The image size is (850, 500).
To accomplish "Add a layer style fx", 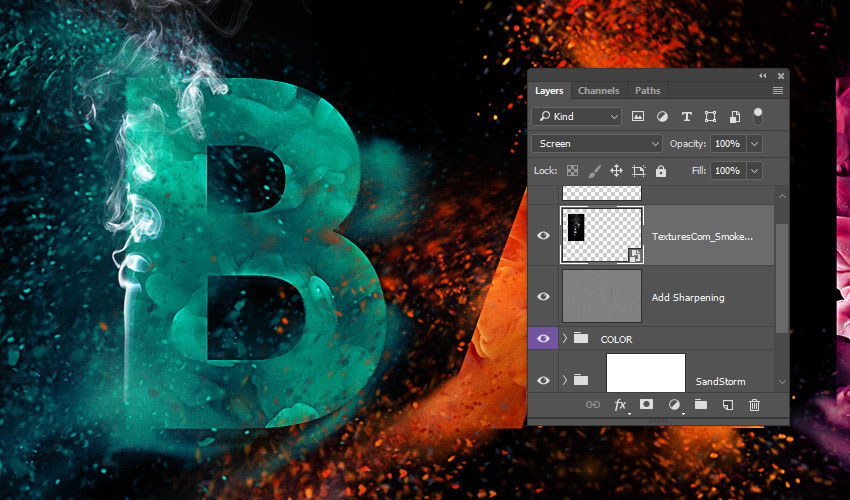I will [x=620, y=405].
